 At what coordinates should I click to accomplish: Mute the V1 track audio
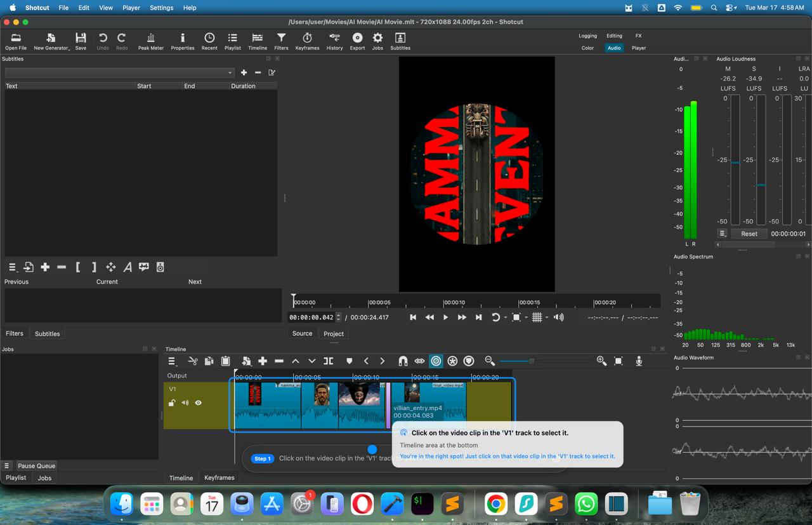pos(185,402)
